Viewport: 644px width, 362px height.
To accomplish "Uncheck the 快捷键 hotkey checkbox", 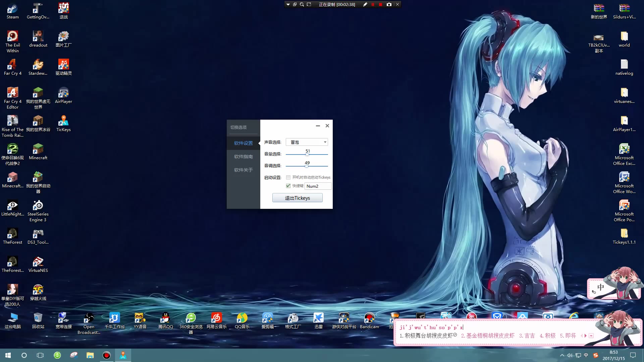I will coord(288,186).
